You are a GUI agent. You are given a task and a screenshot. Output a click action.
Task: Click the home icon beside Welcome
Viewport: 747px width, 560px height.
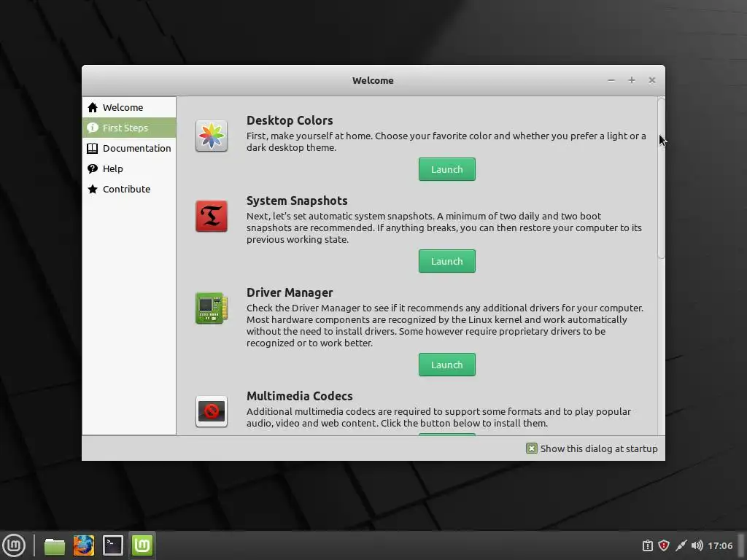point(93,108)
